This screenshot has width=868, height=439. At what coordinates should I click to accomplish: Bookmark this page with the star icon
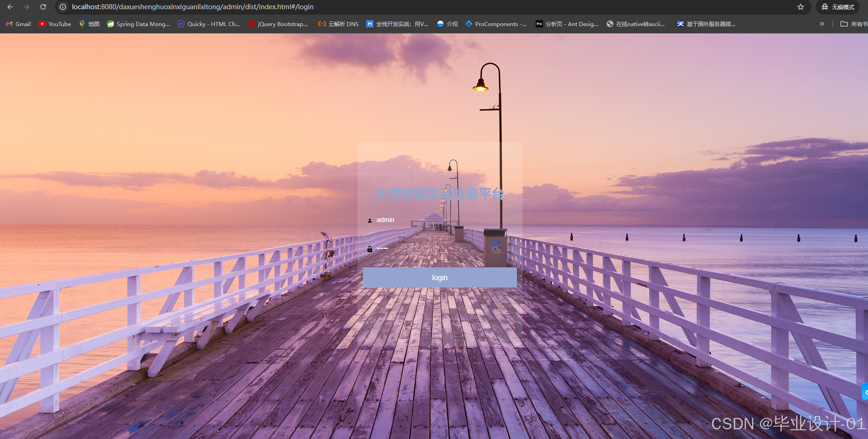coord(801,7)
